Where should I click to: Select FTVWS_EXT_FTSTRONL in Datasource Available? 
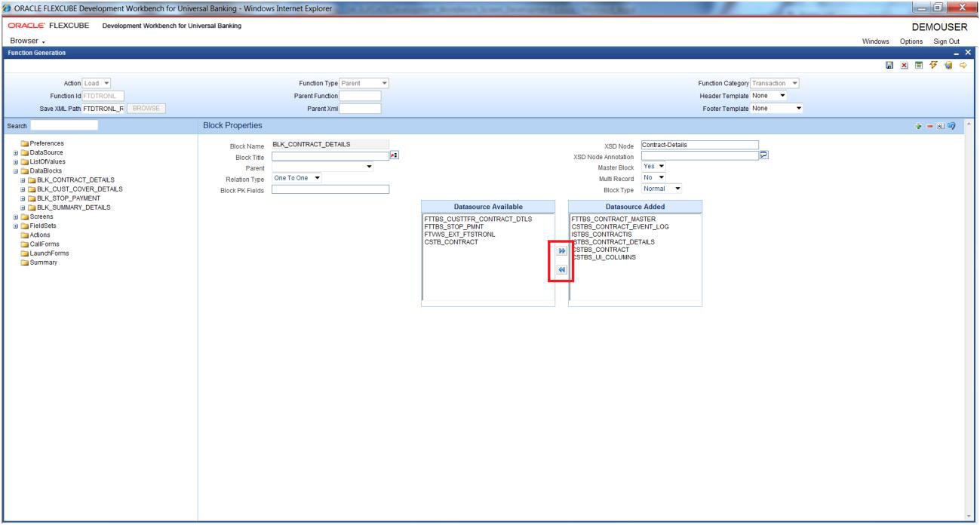pyautogui.click(x=460, y=234)
